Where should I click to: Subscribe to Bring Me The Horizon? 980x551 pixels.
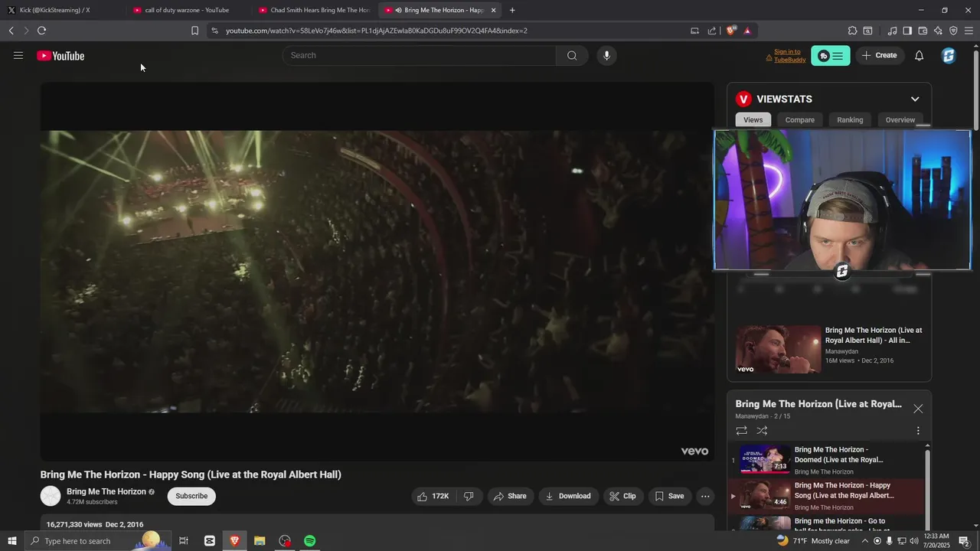coord(191,496)
